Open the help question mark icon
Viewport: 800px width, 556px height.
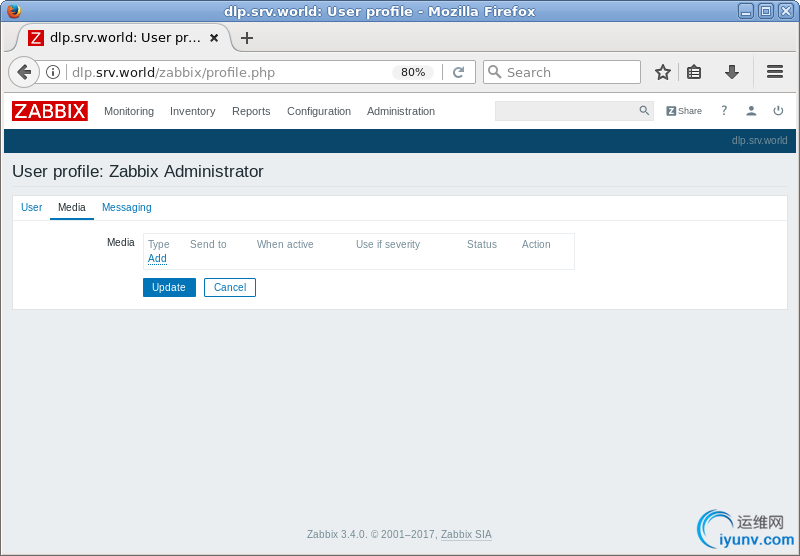point(723,111)
